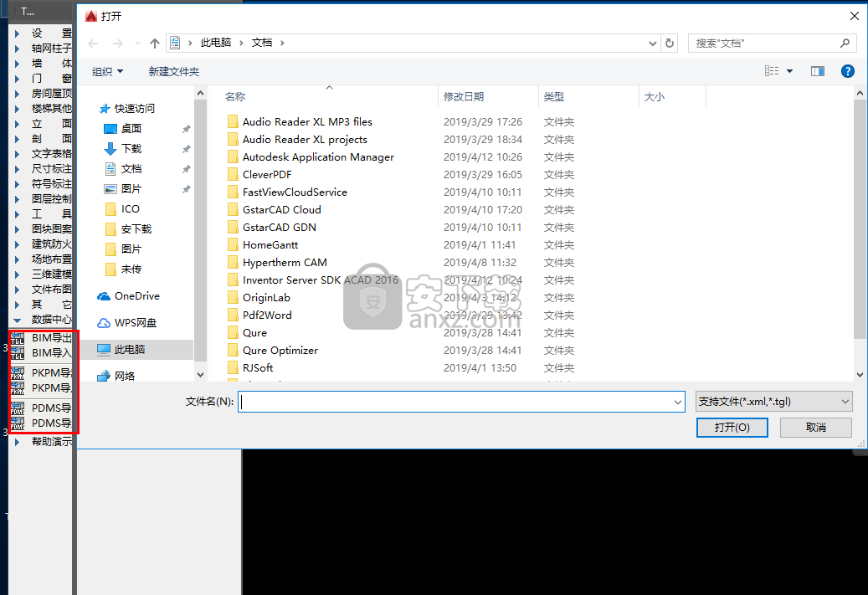
Task: Select the CleverPDF folder
Action: pos(267,175)
